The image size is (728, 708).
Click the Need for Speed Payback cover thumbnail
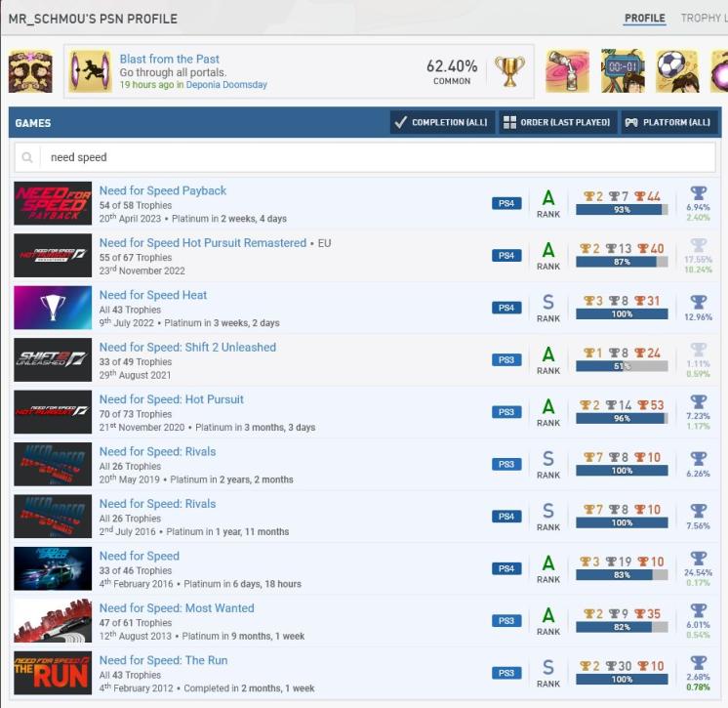pyautogui.click(x=53, y=203)
